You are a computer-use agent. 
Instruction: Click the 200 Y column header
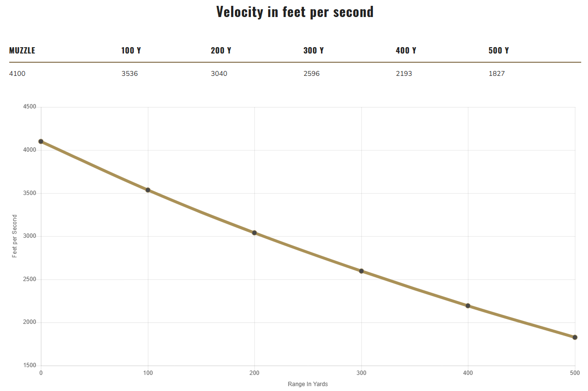click(221, 51)
